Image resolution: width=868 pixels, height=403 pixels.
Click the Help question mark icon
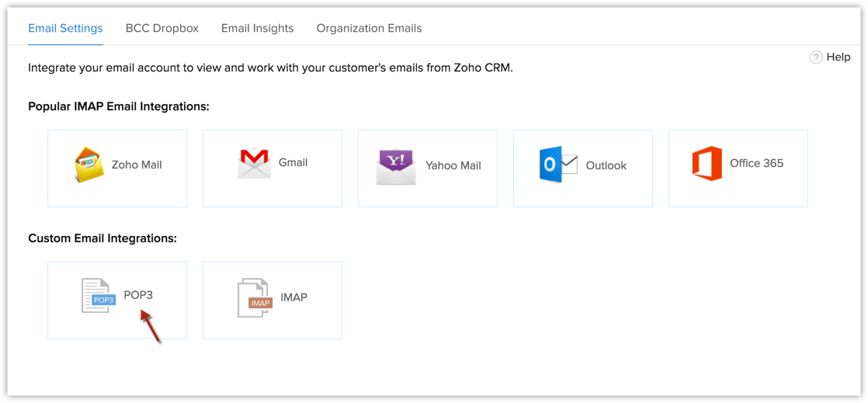coord(816,57)
